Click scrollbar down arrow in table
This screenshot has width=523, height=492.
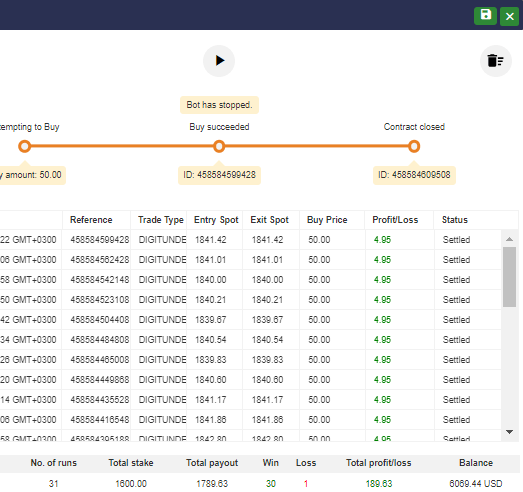pos(509,432)
